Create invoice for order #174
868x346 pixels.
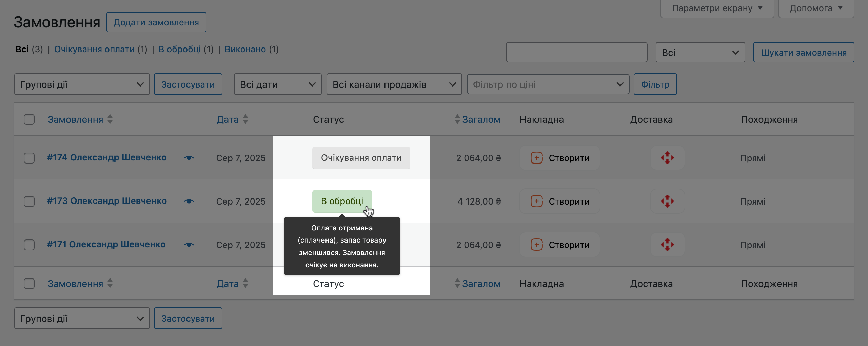[560, 158]
